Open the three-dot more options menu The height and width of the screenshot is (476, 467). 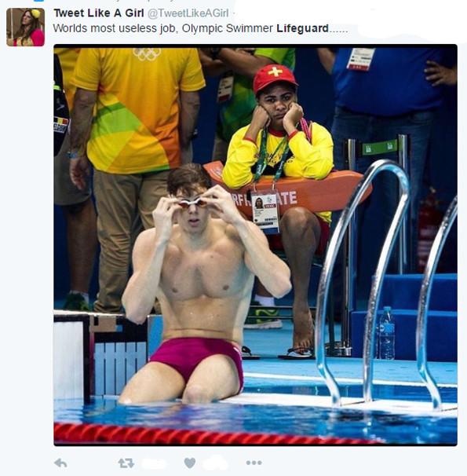point(254,463)
